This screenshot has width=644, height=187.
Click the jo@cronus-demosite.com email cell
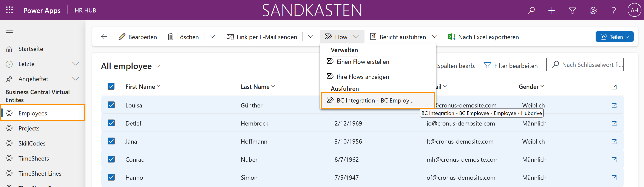click(460, 123)
